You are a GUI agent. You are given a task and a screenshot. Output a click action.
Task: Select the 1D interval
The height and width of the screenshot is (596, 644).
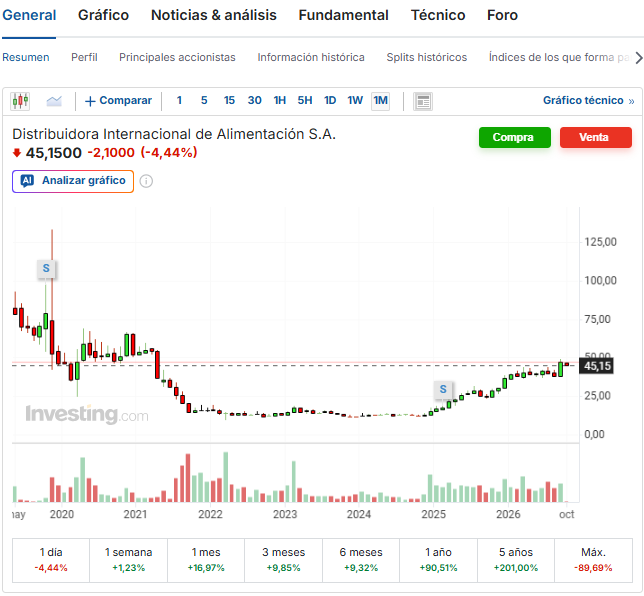tap(330, 101)
